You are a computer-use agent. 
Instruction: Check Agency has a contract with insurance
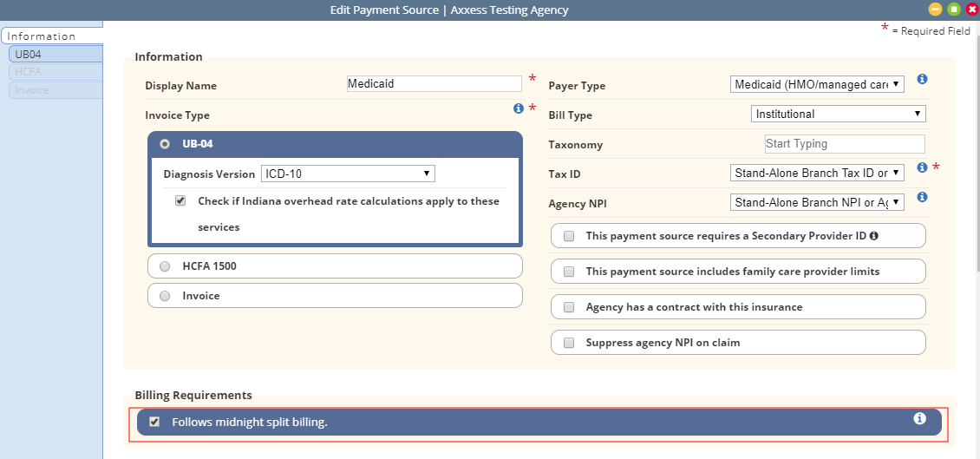pos(569,307)
